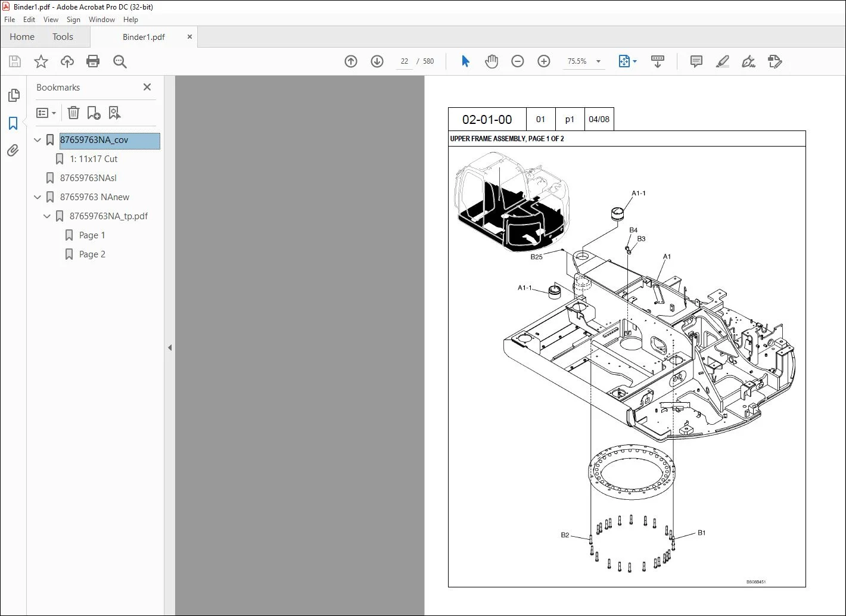Click the upload to cloud icon
846x616 pixels.
point(67,61)
